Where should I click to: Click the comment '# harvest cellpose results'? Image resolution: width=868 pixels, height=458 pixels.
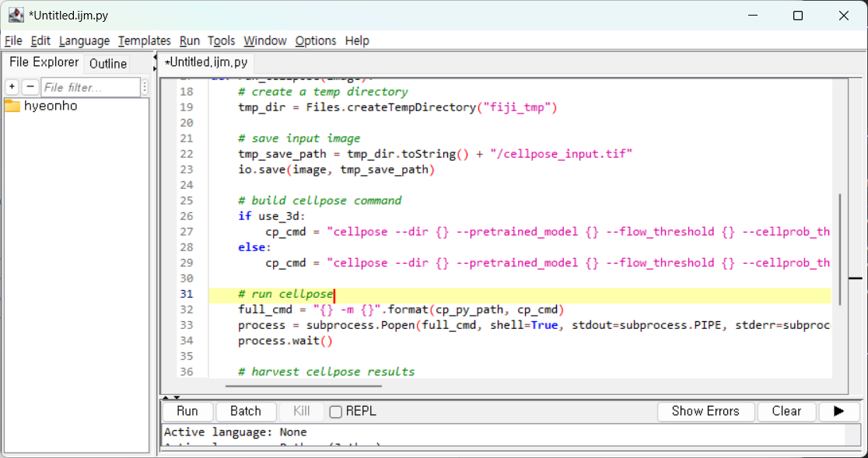pyautogui.click(x=326, y=372)
